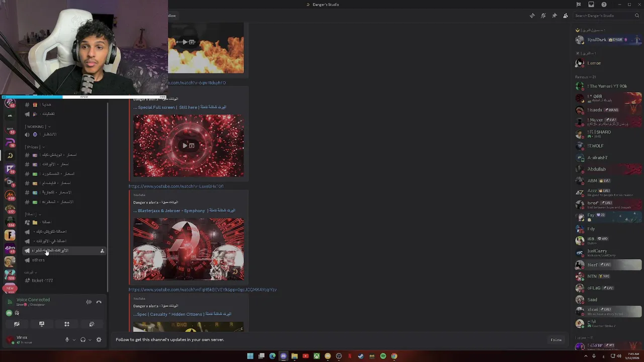
Task: Open the others announcement channel
Action: point(64,260)
